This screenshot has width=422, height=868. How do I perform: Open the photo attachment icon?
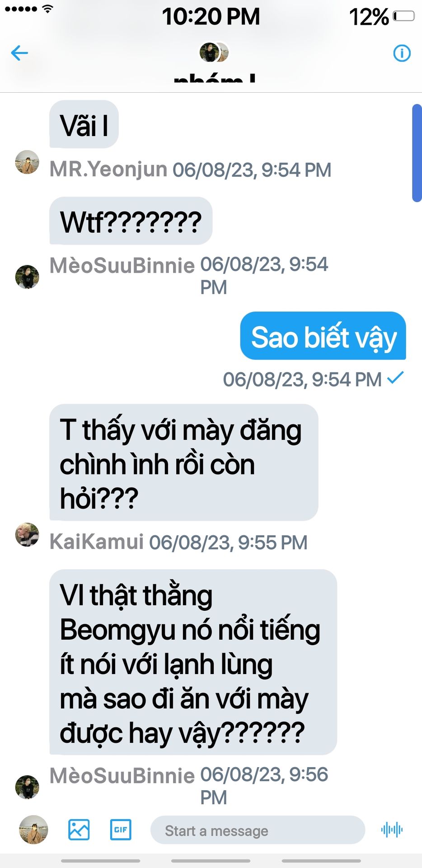[x=79, y=830]
